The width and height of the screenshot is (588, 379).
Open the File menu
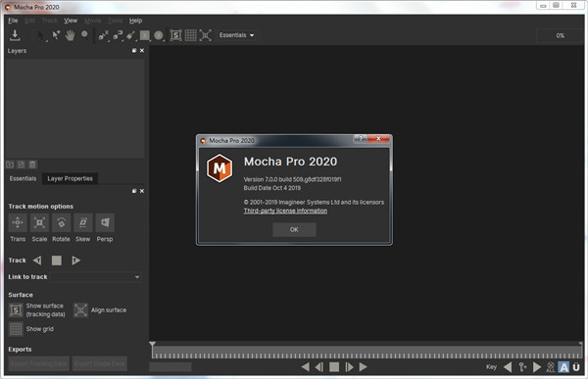13,21
